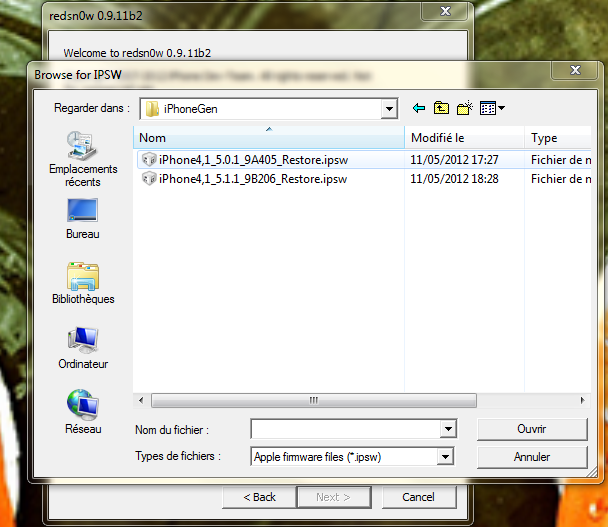Click the 5.1.1 IPSW file icon

click(x=149, y=179)
